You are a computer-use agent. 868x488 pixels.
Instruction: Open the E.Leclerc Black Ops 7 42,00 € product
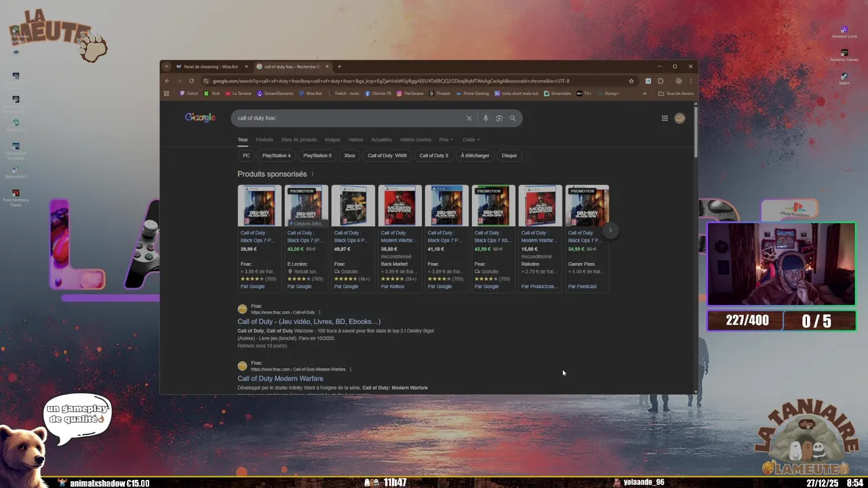coord(306,238)
